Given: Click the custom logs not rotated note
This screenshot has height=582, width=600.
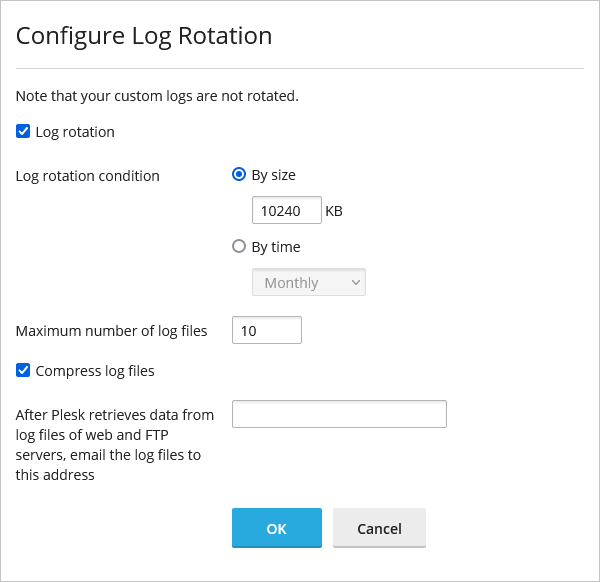Looking at the screenshot, I should pos(157,97).
